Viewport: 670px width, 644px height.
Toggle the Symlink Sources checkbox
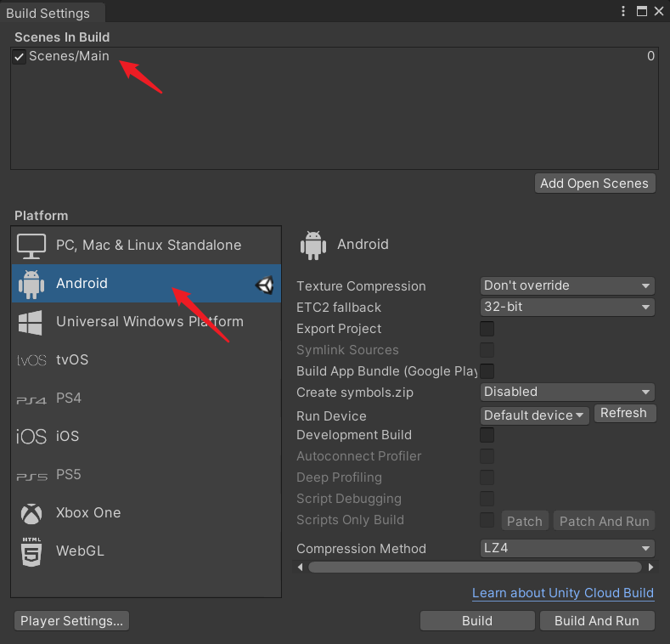pos(487,350)
